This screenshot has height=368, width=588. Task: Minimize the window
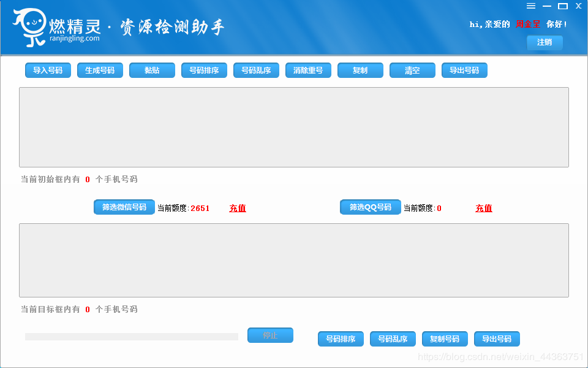[547, 6]
